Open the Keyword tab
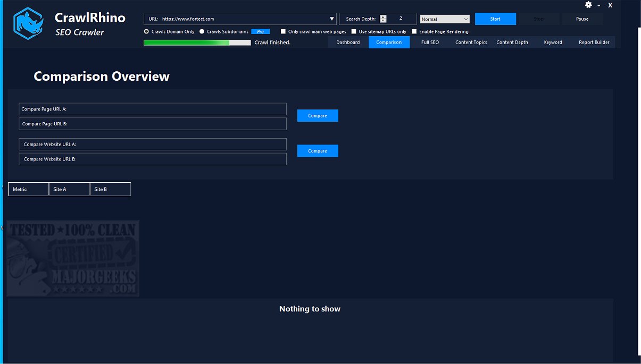641x364 pixels. point(553,43)
